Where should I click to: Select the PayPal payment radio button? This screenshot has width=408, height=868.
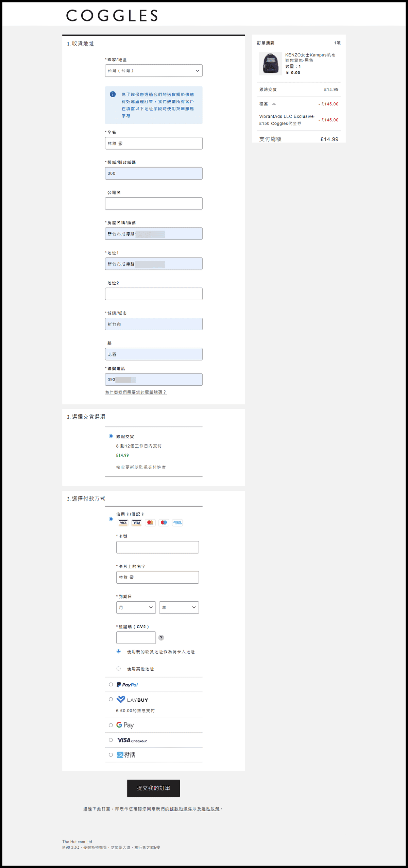pyautogui.click(x=111, y=684)
